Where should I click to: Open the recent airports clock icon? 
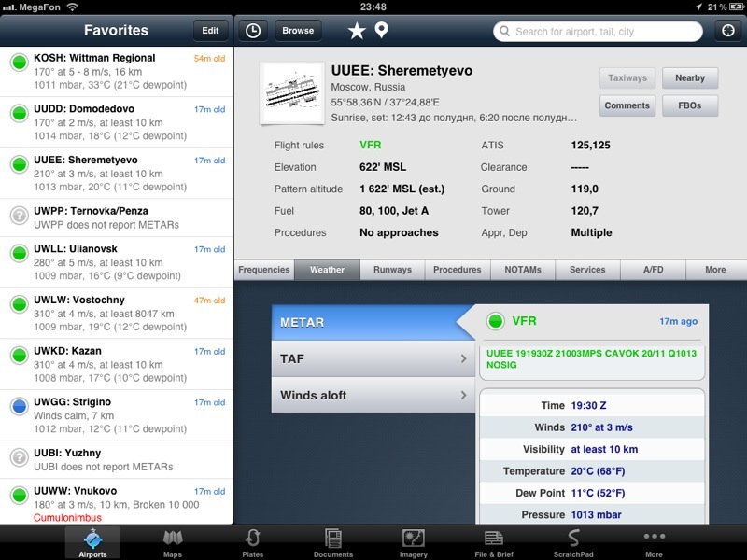point(253,31)
